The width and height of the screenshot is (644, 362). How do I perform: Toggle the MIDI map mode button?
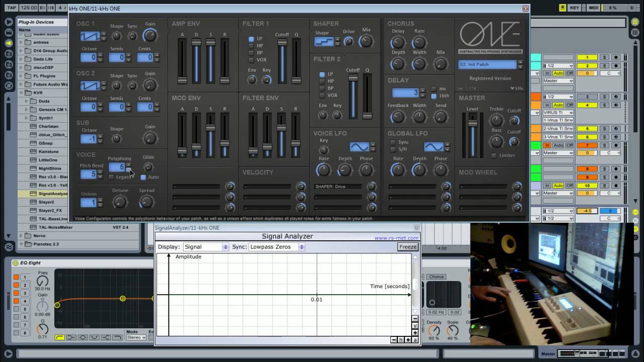[593, 8]
